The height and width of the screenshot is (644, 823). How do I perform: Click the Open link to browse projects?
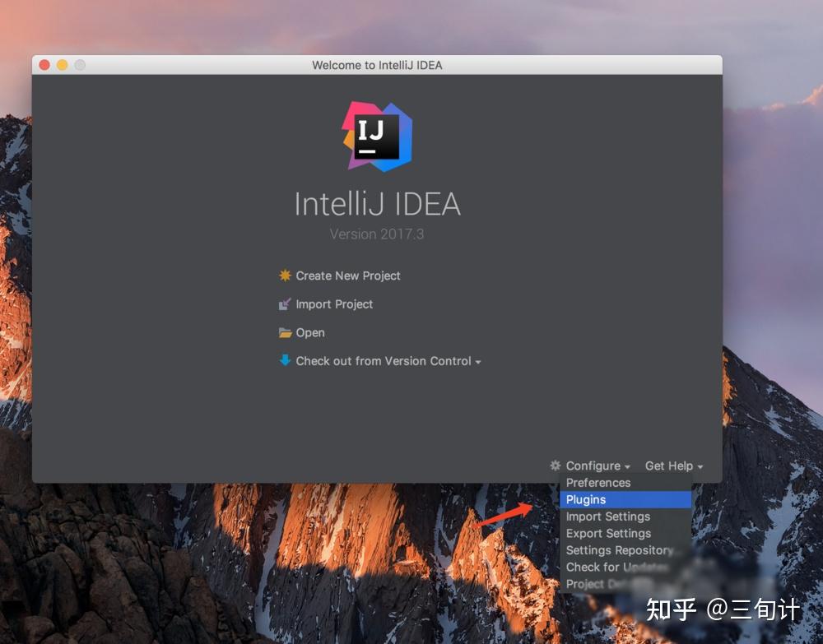point(310,332)
